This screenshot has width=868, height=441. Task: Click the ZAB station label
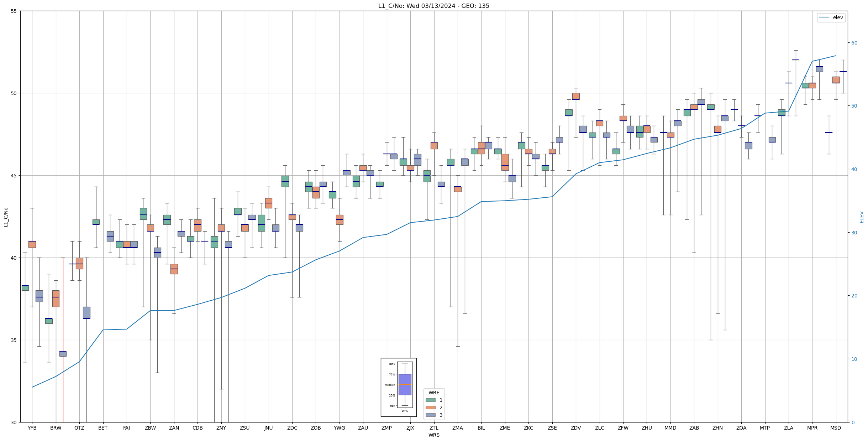point(694,428)
